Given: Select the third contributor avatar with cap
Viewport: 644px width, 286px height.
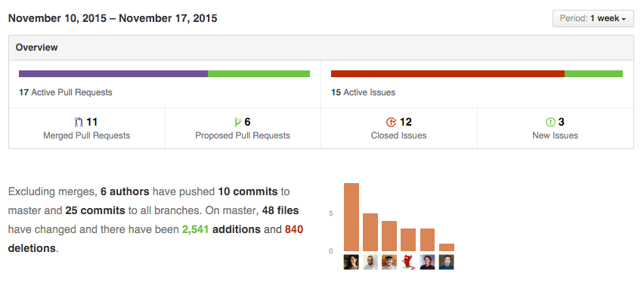Looking at the screenshot, I should tap(389, 262).
